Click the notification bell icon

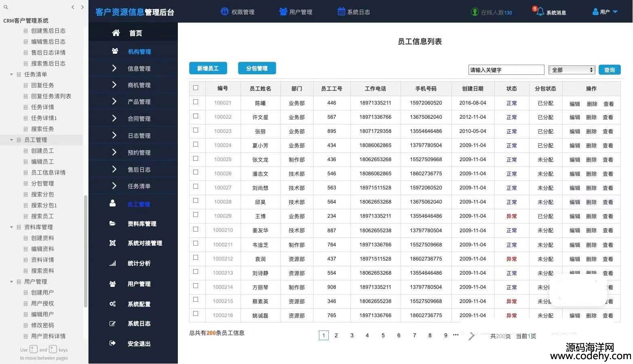click(x=540, y=12)
